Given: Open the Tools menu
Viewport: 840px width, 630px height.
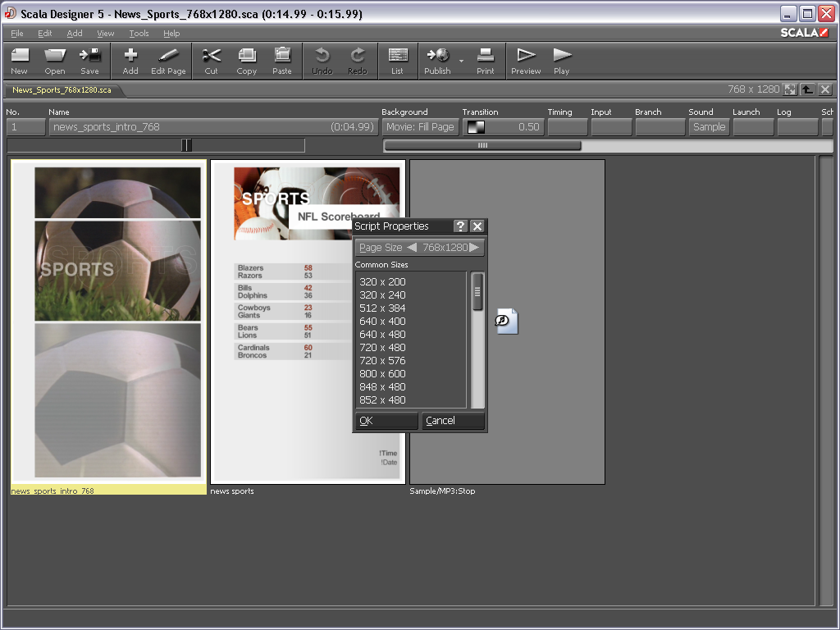Looking at the screenshot, I should 139,34.
